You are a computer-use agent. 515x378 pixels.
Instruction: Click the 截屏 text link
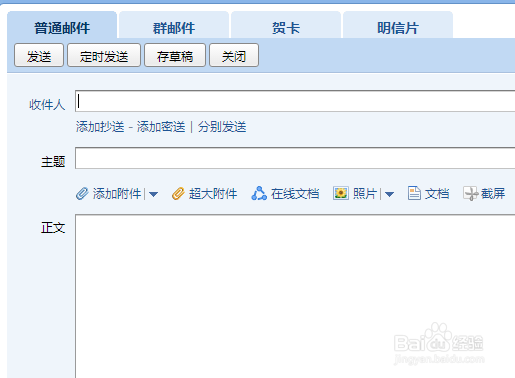point(493,194)
